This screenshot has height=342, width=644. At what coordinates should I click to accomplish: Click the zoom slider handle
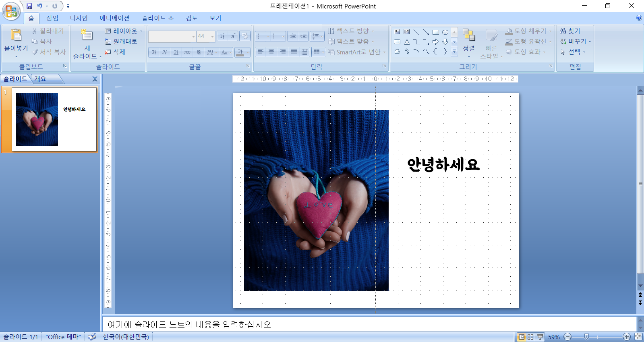pyautogui.click(x=587, y=337)
